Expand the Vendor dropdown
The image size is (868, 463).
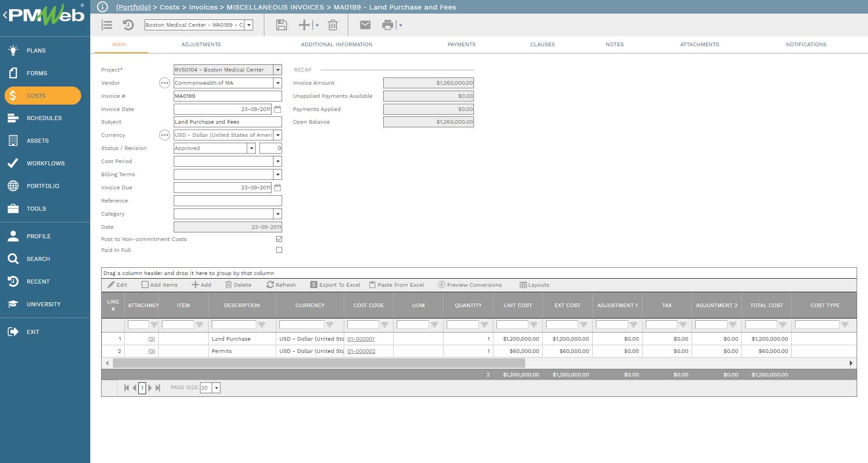coord(278,83)
